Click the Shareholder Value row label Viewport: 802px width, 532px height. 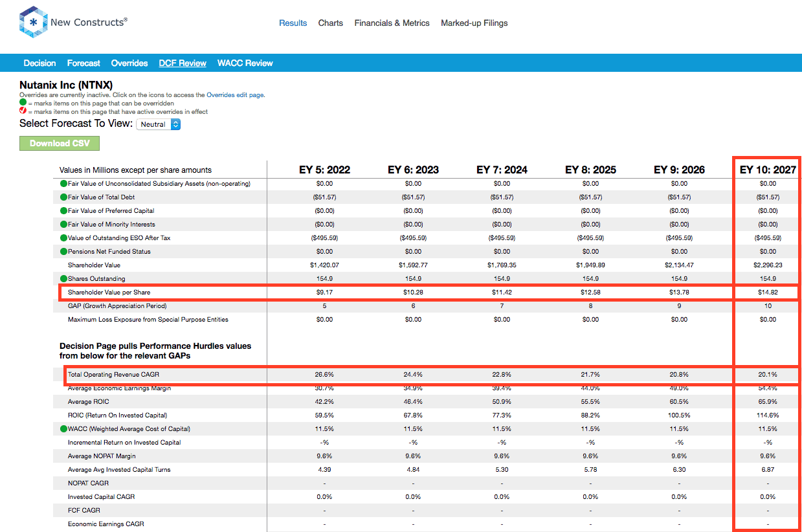point(94,265)
